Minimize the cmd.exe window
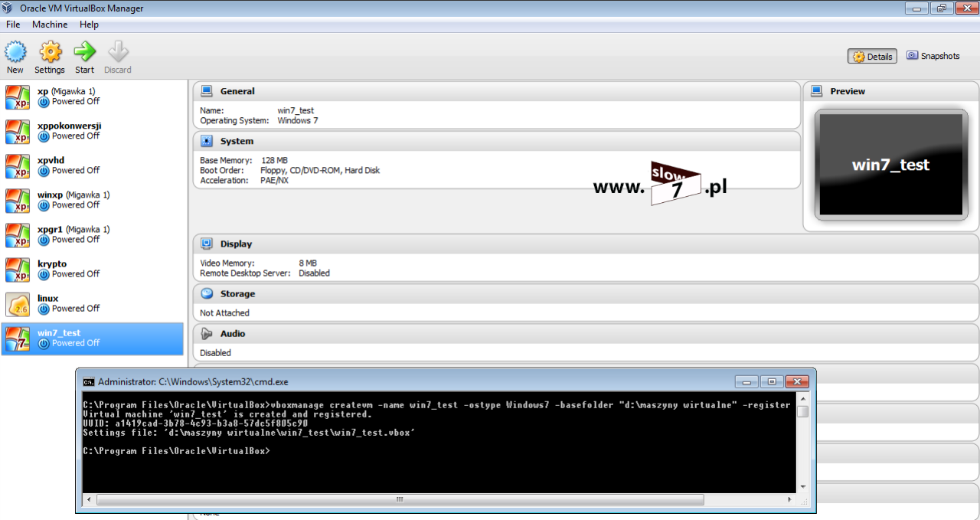980x520 pixels. point(746,381)
